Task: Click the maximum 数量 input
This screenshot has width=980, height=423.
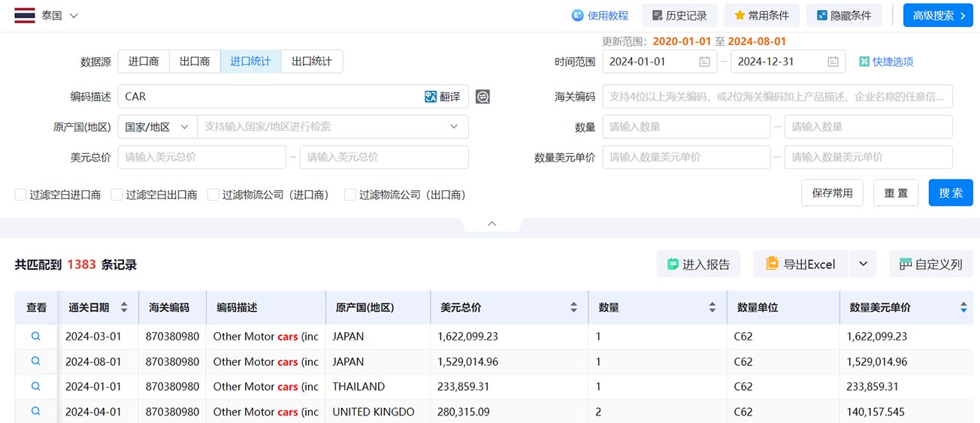Action: coord(868,127)
